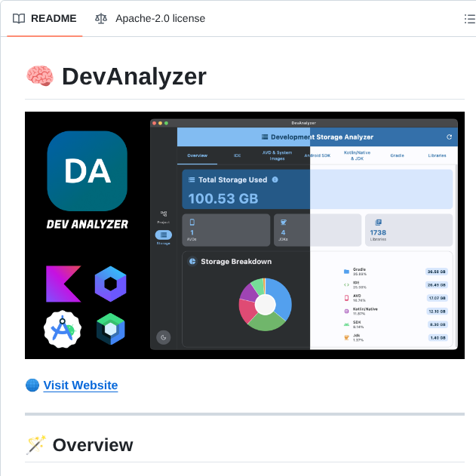Click the Jetpack Compose logo in the banner
This screenshot has width=476, height=476.
tap(110, 329)
